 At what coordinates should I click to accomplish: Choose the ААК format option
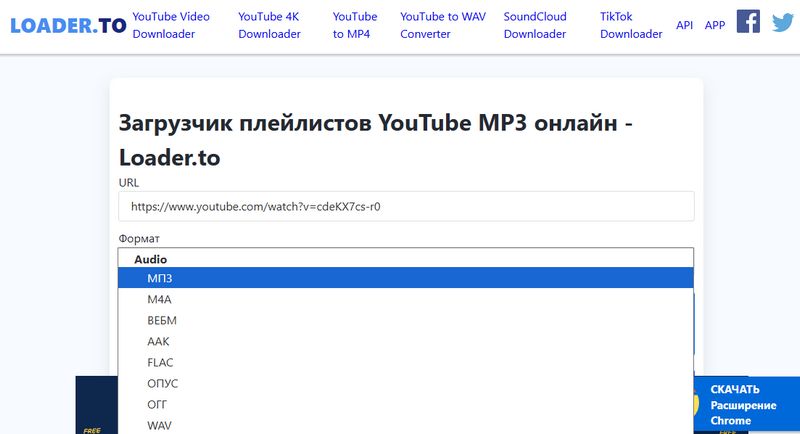click(x=406, y=341)
